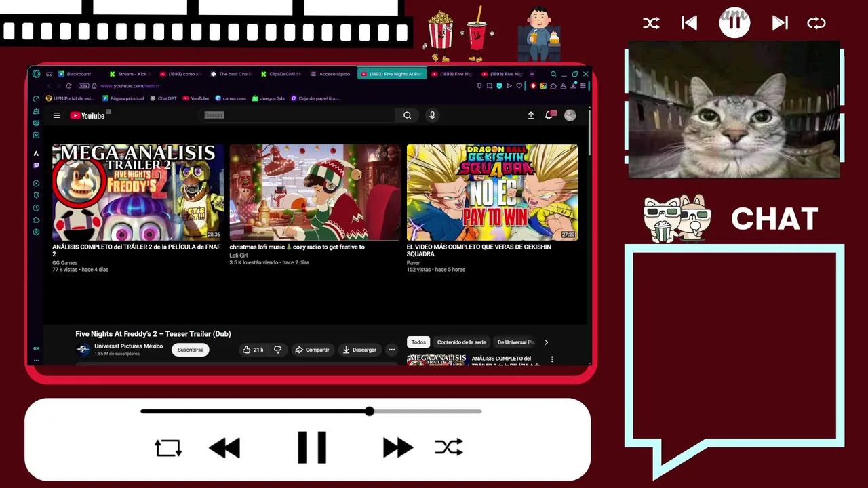
Task: Click the channel name 'Paver'
Action: point(414,262)
